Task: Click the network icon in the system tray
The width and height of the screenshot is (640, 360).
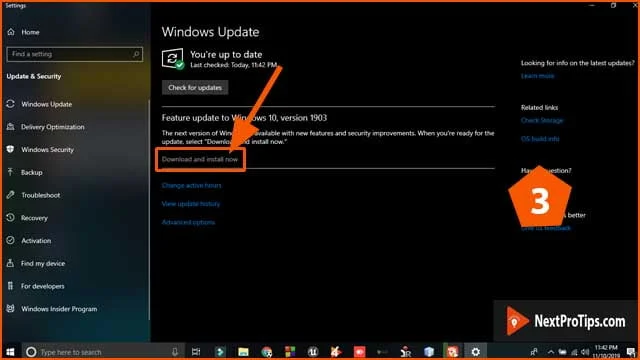Action: tap(575, 352)
